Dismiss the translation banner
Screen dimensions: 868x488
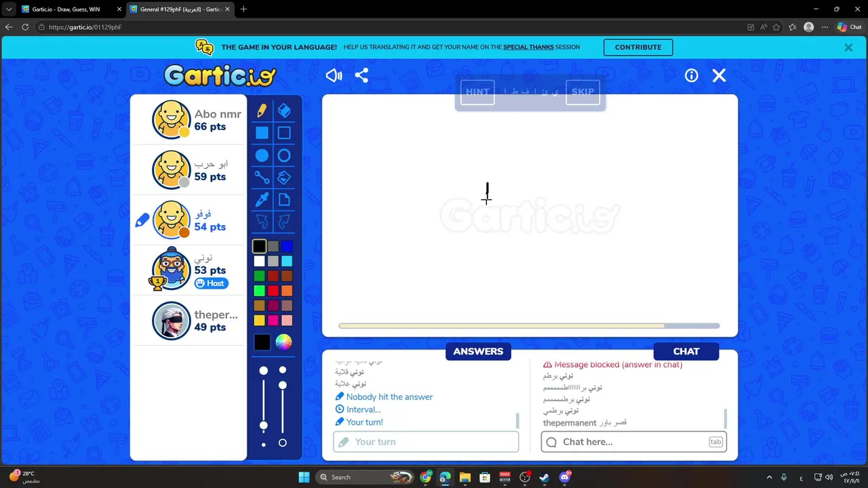[x=848, y=47]
